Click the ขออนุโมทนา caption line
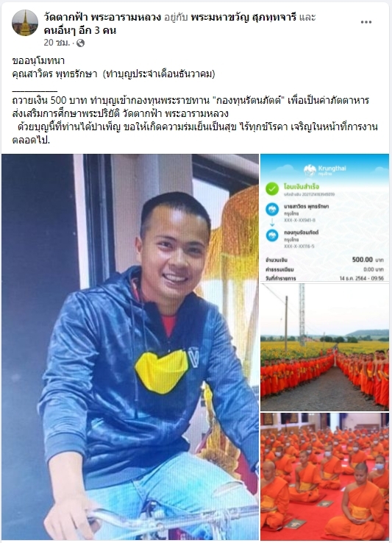The height and width of the screenshot is (543, 392). 38,61
